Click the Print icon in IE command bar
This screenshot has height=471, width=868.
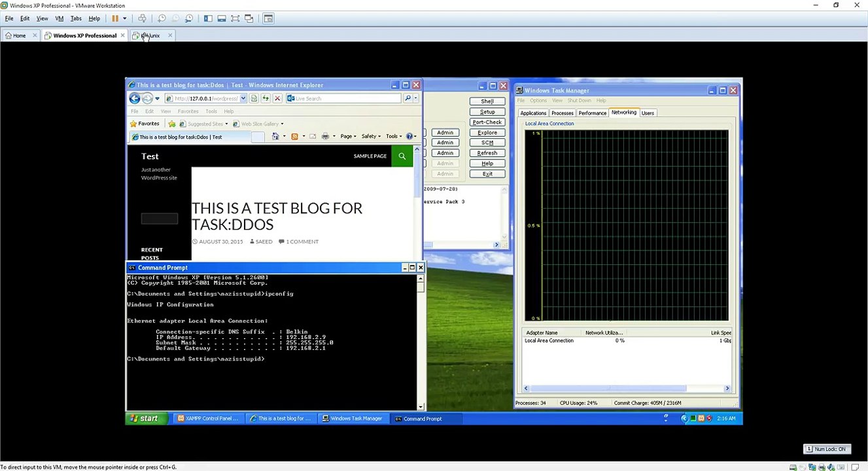point(325,136)
